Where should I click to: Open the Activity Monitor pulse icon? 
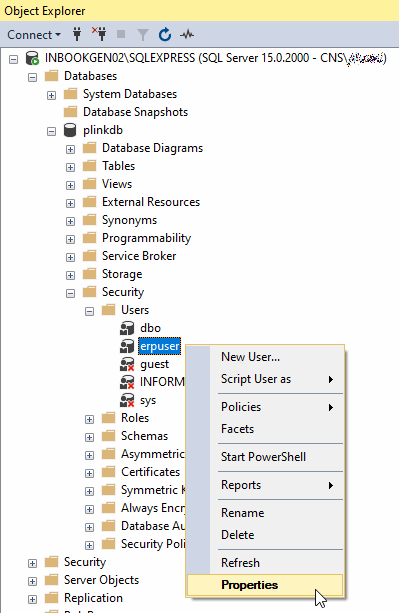pyautogui.click(x=187, y=35)
